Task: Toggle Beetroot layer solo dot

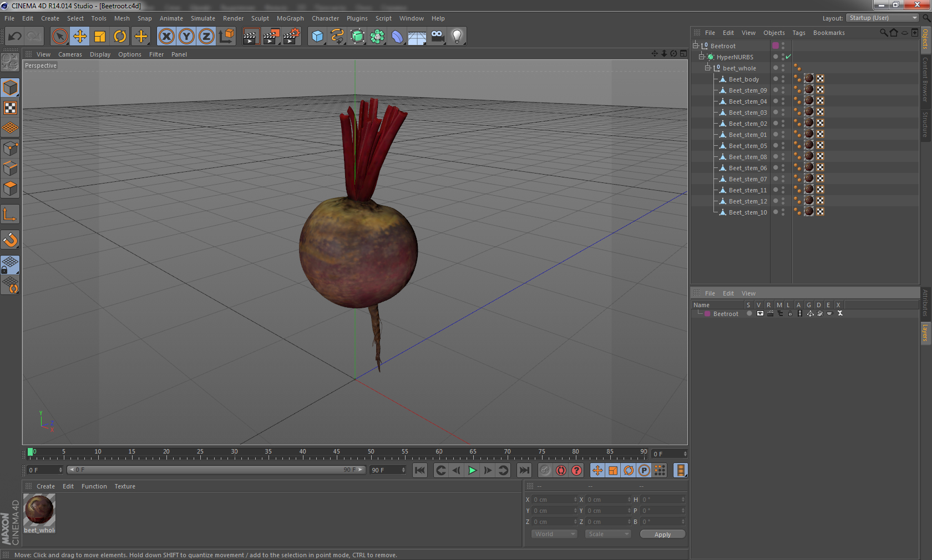Action: 749,313
